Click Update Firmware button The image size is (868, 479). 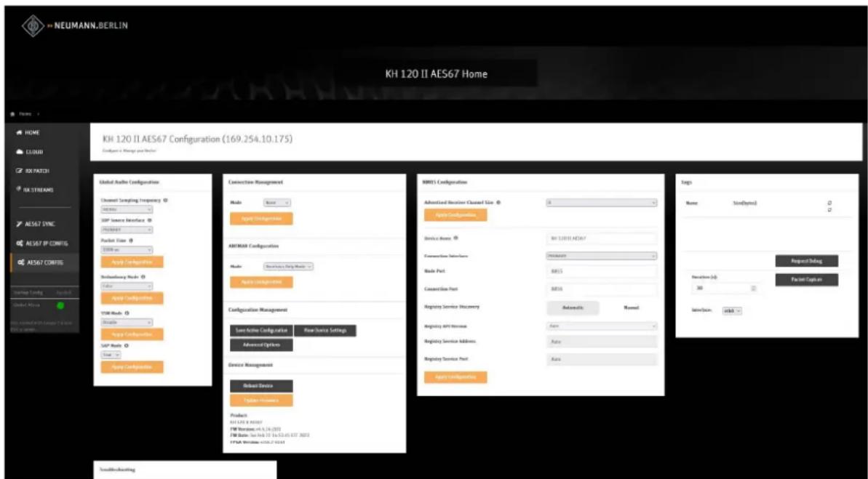click(x=261, y=400)
